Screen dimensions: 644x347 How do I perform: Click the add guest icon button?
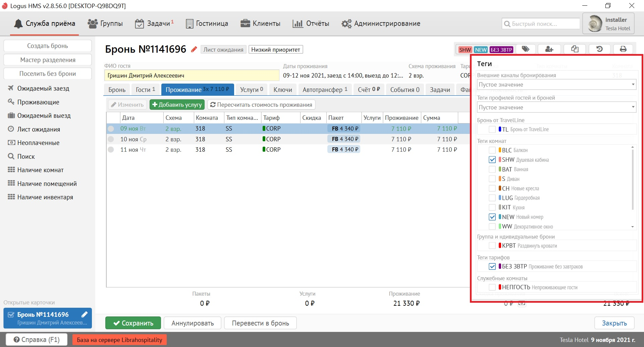click(549, 49)
